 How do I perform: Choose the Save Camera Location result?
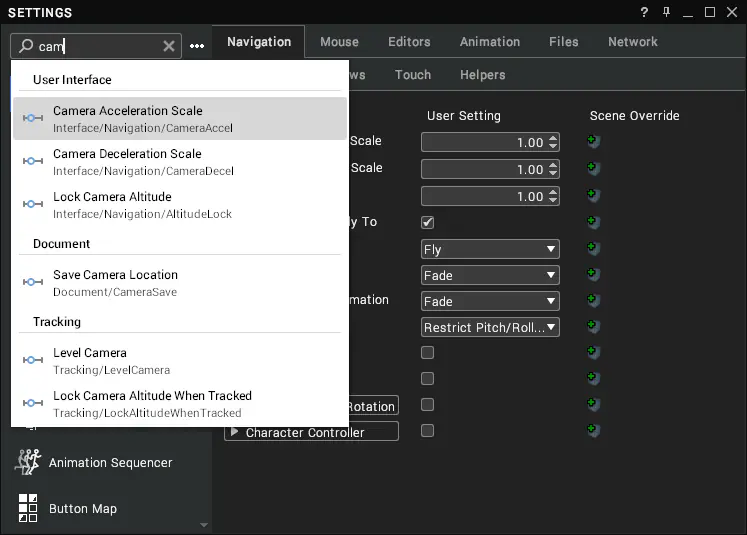click(x=180, y=283)
